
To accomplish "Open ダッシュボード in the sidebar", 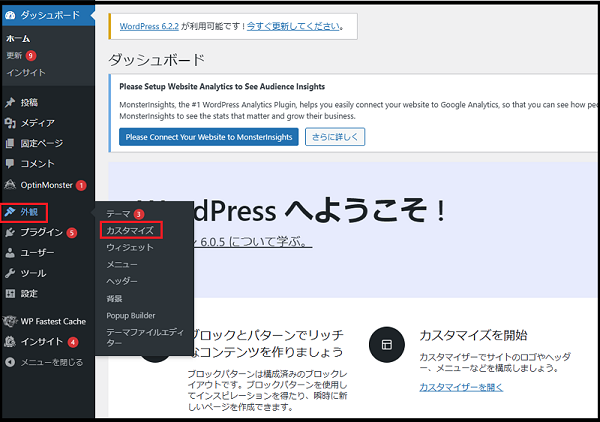I will pyautogui.click(x=48, y=15).
